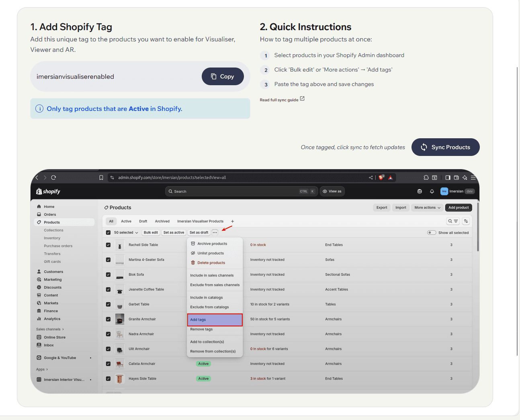
Task: Click the reload icon in the embedded browser
Action: pyautogui.click(x=53, y=177)
